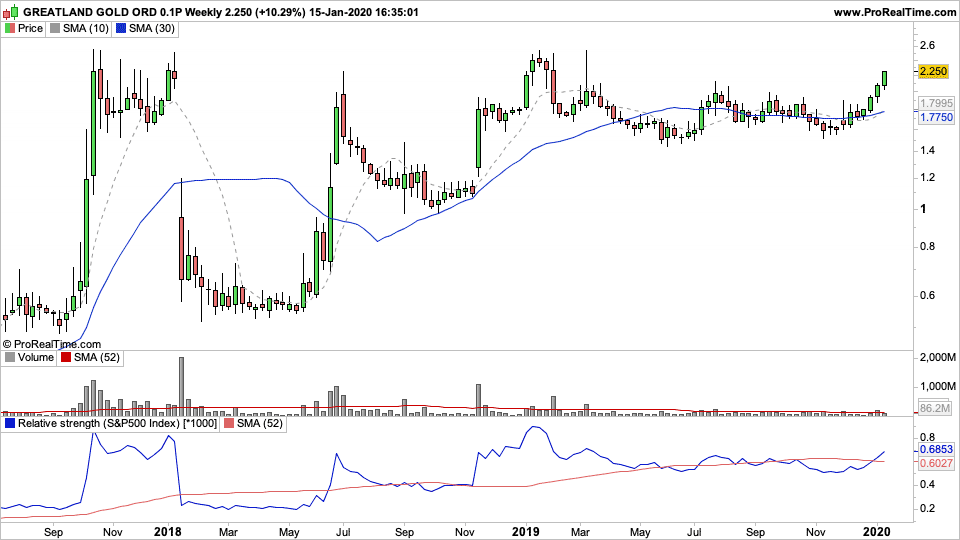
Task: Click the 2,000M volume axis label
Action: pos(938,358)
